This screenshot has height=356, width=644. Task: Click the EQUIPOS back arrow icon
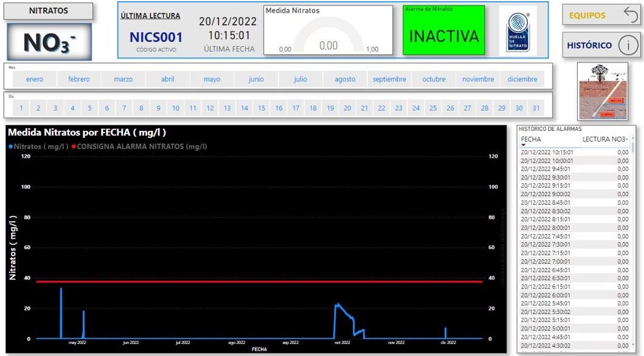631,15
